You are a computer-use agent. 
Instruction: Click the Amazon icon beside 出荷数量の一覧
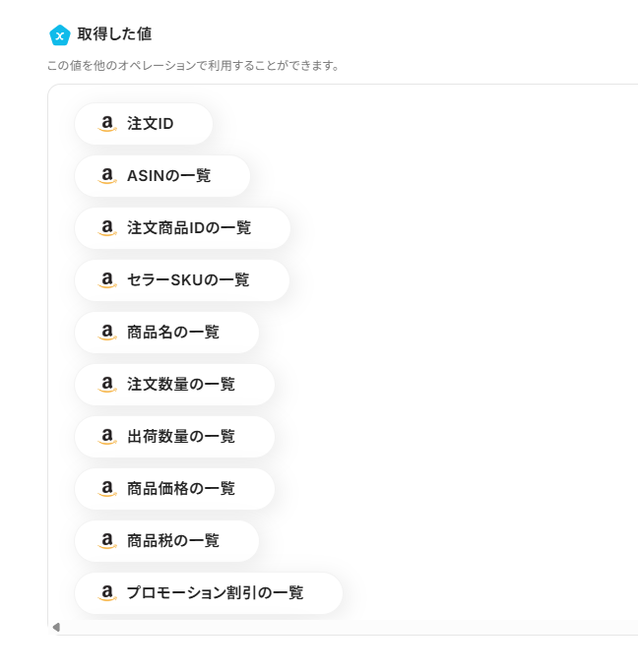(107, 437)
